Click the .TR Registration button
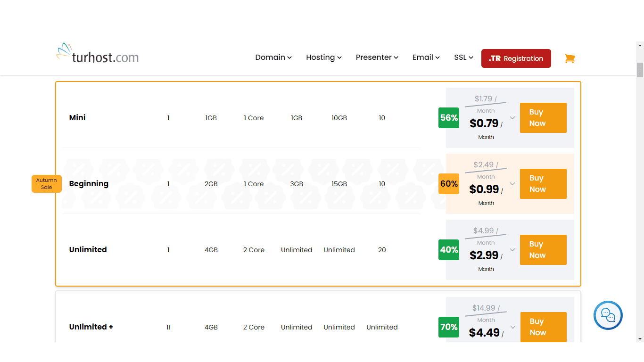Viewport: 644px width, 362px height. [x=516, y=58]
